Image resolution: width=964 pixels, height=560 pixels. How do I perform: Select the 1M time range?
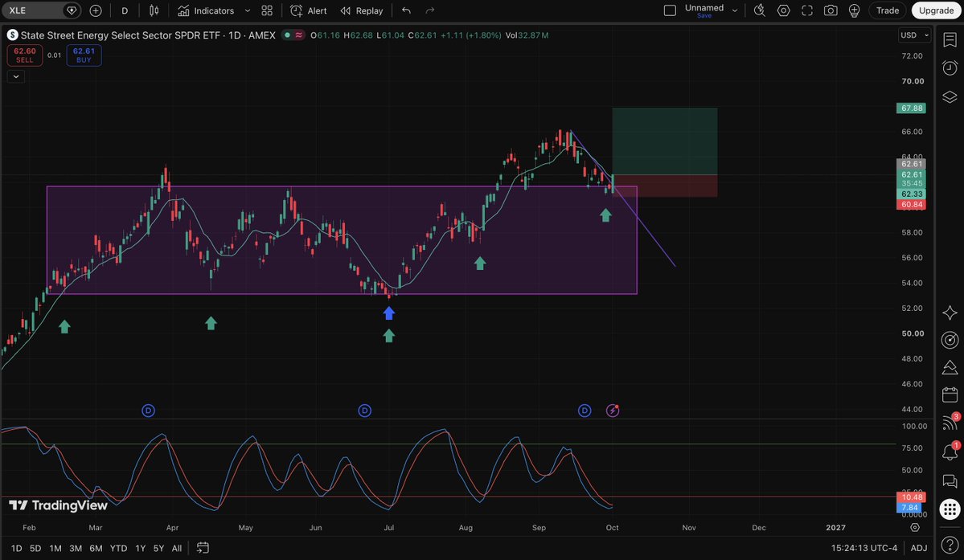pos(55,548)
